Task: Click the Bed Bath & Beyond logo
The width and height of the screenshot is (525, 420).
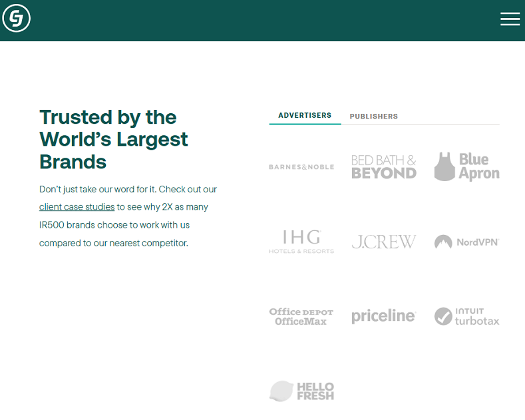Action: coord(384,167)
